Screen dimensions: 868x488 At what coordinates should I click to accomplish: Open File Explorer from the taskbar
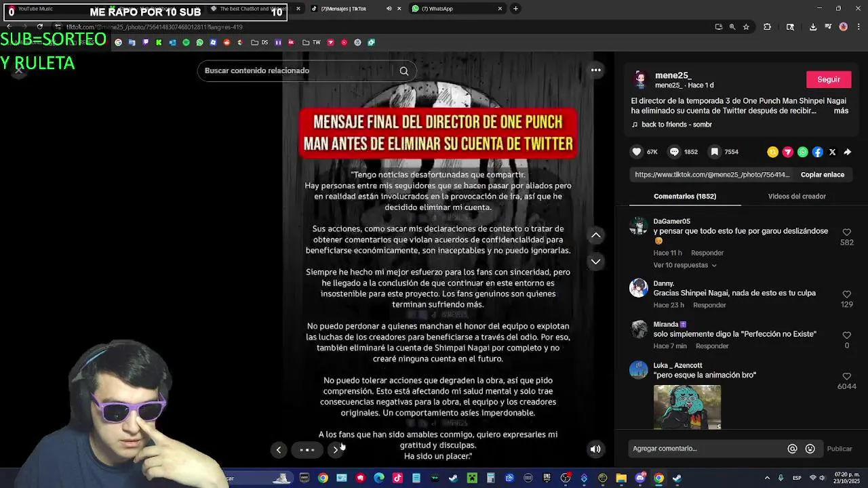pyautogui.click(x=621, y=478)
